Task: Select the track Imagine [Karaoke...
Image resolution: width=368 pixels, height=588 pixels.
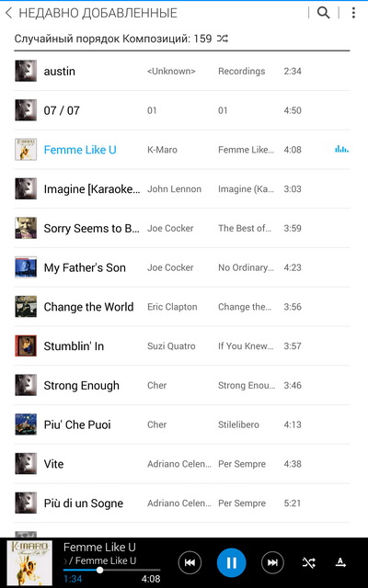Action: [182, 189]
